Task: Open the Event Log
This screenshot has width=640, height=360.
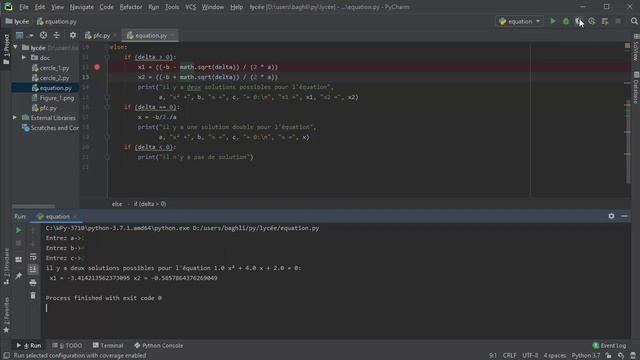Action: pyautogui.click(x=609, y=345)
